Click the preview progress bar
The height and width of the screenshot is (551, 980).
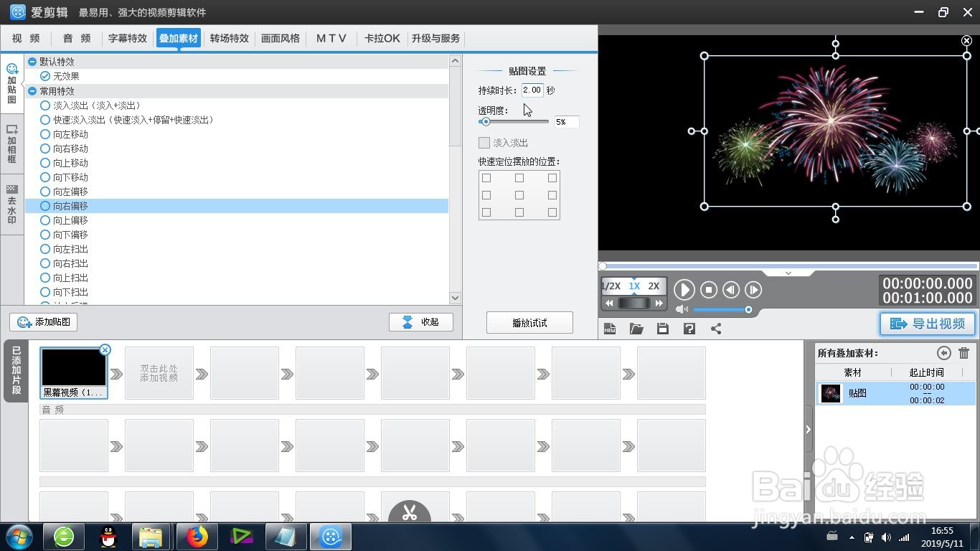tap(788, 266)
